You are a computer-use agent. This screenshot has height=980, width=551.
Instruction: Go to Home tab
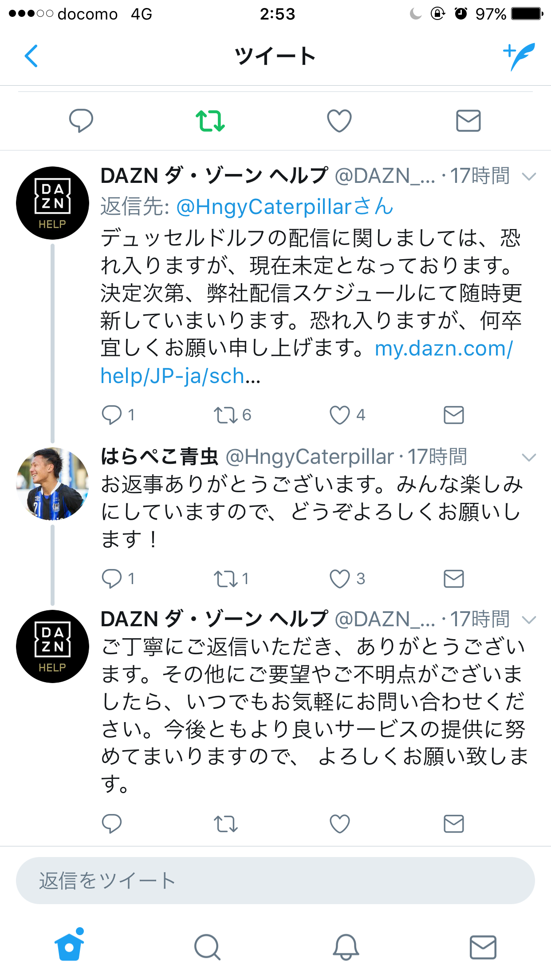pyautogui.click(x=69, y=947)
